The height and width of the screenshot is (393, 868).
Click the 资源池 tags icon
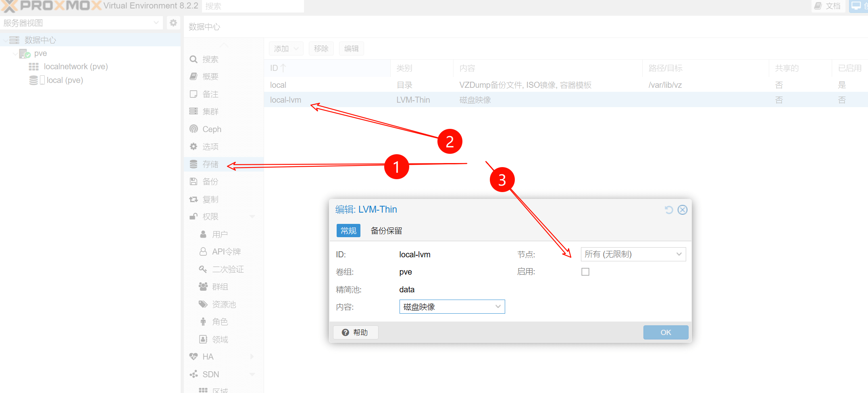(203, 304)
